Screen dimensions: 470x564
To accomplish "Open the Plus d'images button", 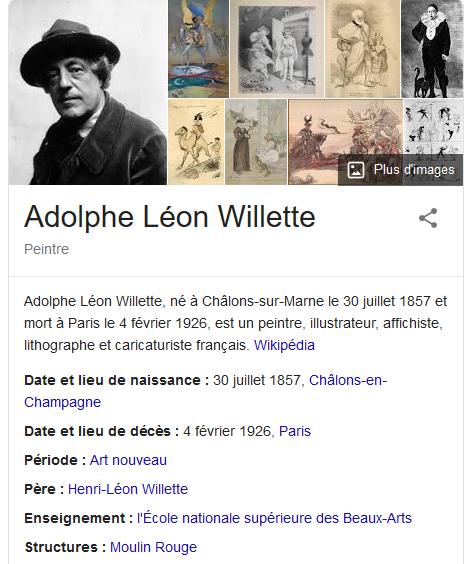I will pos(401,170).
